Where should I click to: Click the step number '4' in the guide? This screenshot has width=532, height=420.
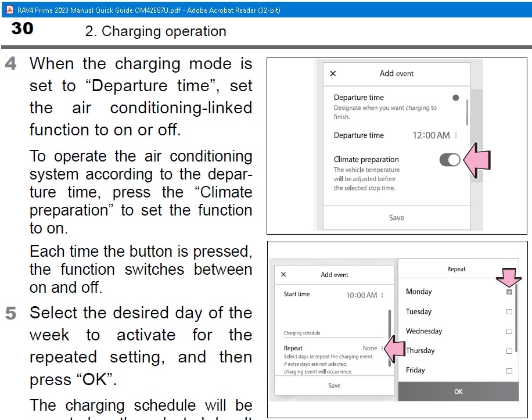click(x=10, y=63)
